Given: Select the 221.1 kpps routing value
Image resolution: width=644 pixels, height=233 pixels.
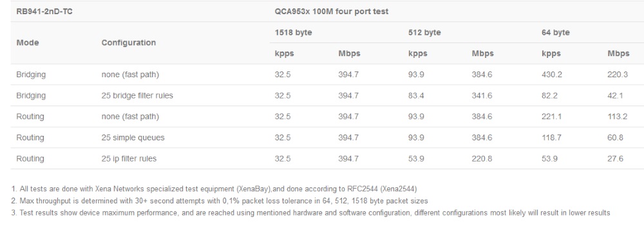Looking at the screenshot, I should (x=552, y=116).
